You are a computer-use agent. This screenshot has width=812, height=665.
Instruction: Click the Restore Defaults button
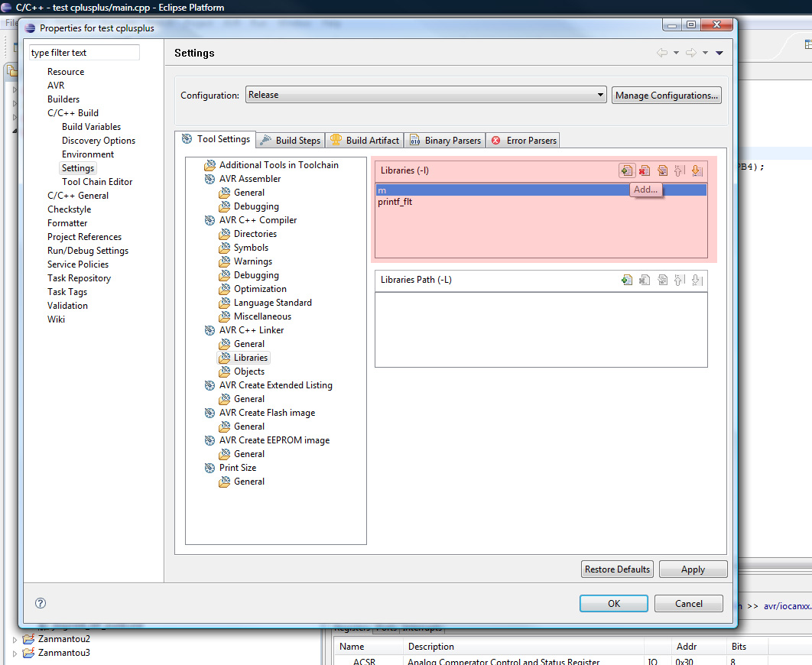[617, 569]
